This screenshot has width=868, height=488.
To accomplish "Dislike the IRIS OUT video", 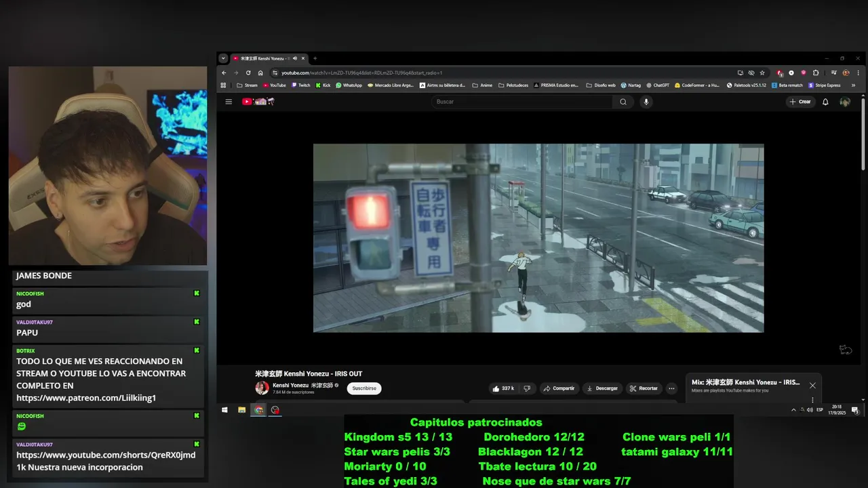I will [527, 388].
